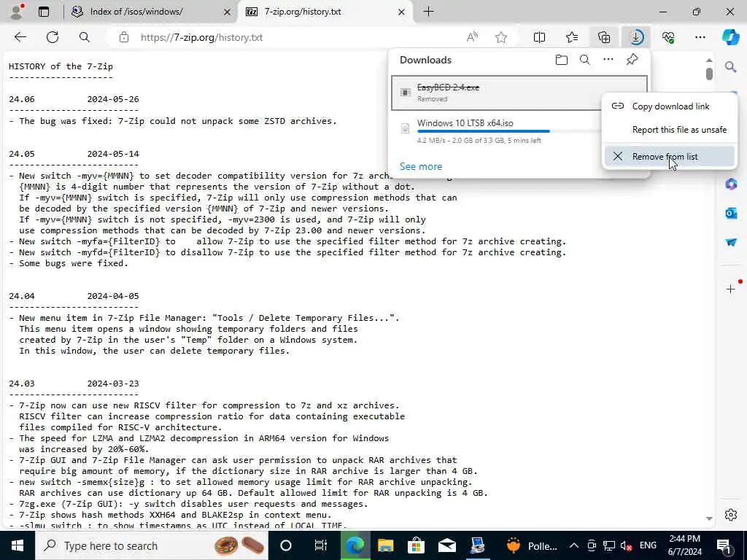Open the Drop paper plane sidebar icon
Viewport: 747px width, 560px height.
[x=731, y=242]
